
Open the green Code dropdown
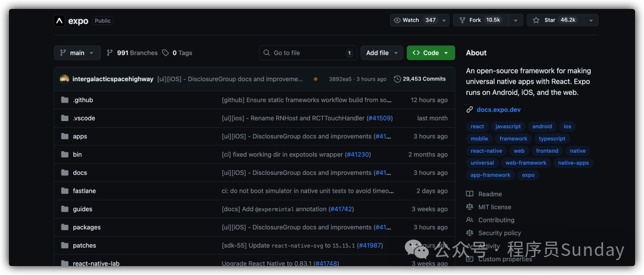pyautogui.click(x=431, y=53)
